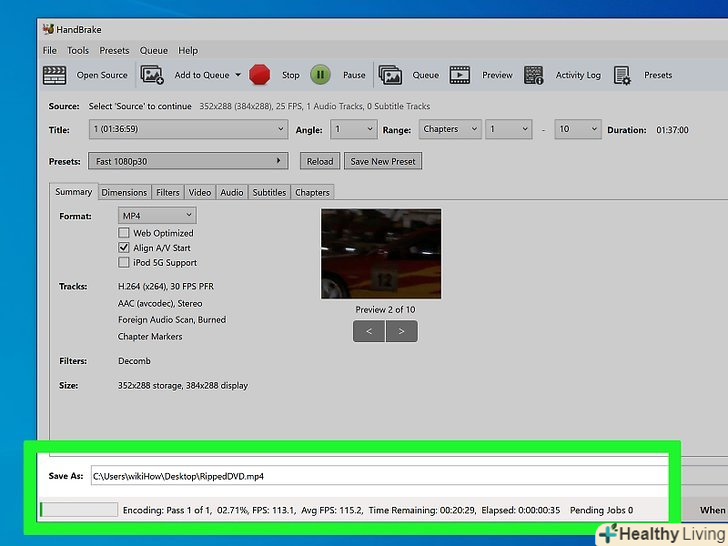Enable the Web Optimized checkbox
The image size is (728, 546).
pos(124,233)
